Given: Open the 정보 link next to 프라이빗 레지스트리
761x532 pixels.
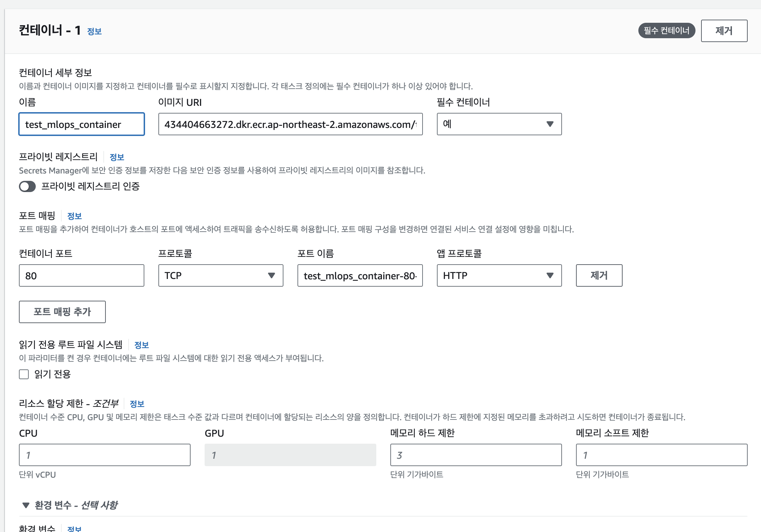Looking at the screenshot, I should (x=117, y=157).
